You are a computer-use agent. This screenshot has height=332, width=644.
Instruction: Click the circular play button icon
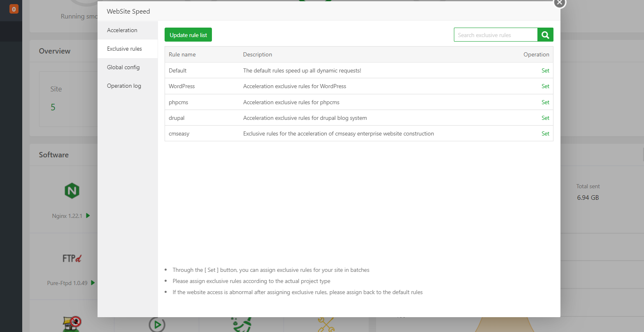coord(157,325)
